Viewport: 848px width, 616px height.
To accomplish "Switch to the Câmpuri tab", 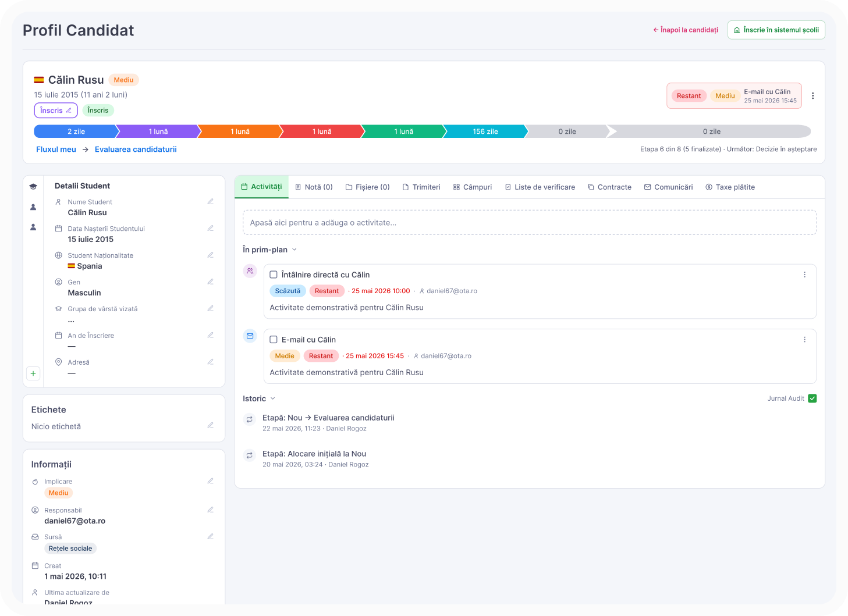I will click(473, 187).
